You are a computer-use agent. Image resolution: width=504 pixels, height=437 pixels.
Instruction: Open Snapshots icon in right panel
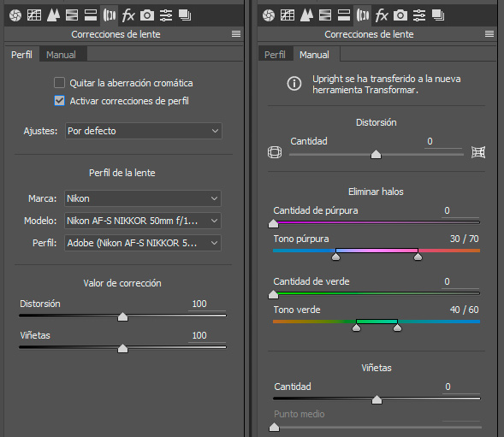[438, 15]
